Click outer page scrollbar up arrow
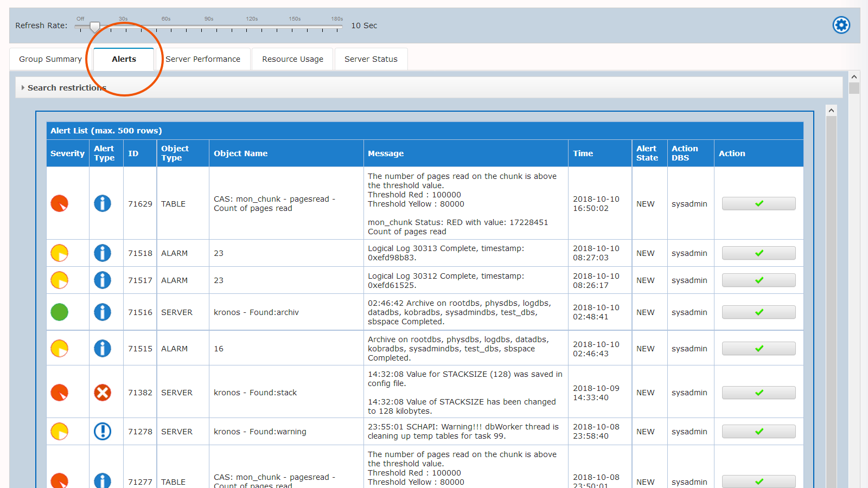Screen dimensions: 868x488 click(x=854, y=77)
